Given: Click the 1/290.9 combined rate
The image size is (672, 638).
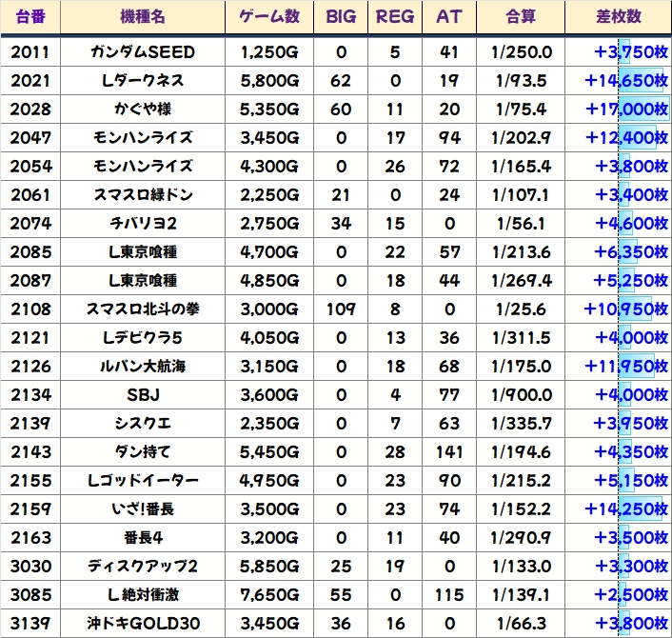Looking at the screenshot, I should 521,538.
